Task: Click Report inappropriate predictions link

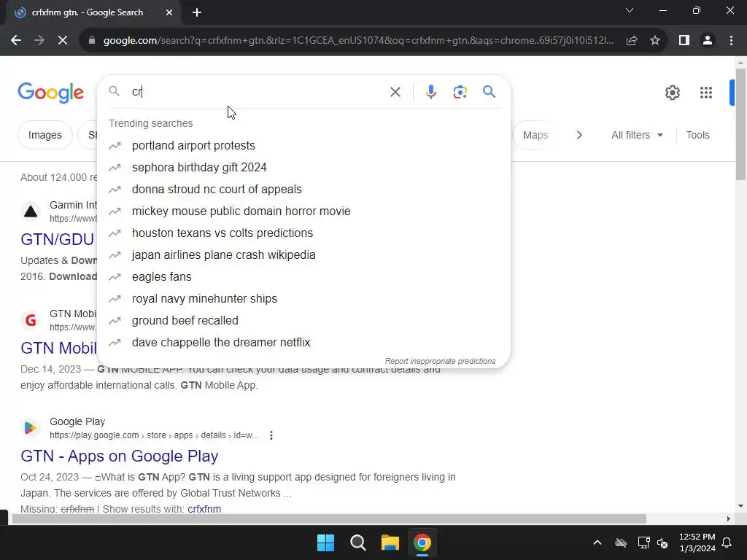Action: pos(440,362)
